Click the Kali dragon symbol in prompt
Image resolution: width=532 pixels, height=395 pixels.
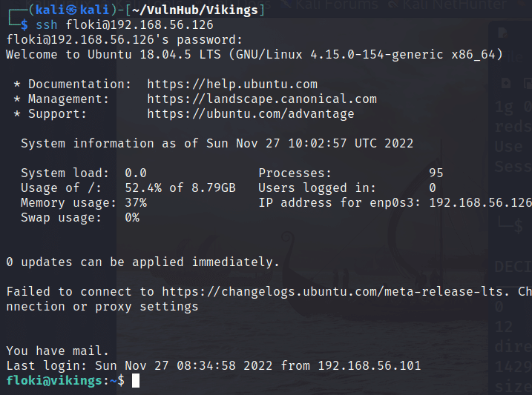71,10
